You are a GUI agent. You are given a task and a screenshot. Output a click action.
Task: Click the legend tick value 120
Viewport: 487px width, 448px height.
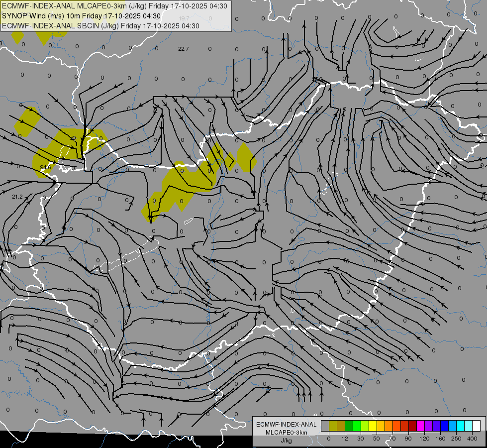click(424, 439)
